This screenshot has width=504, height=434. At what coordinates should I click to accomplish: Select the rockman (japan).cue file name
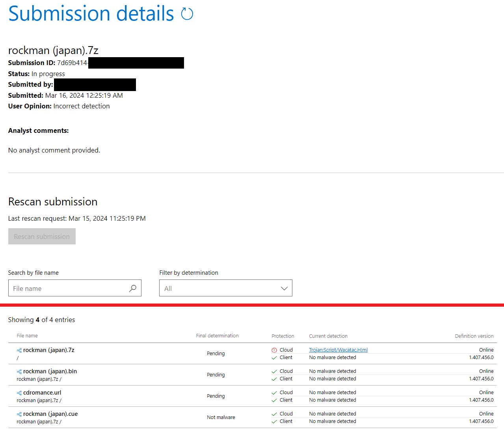[50, 414]
